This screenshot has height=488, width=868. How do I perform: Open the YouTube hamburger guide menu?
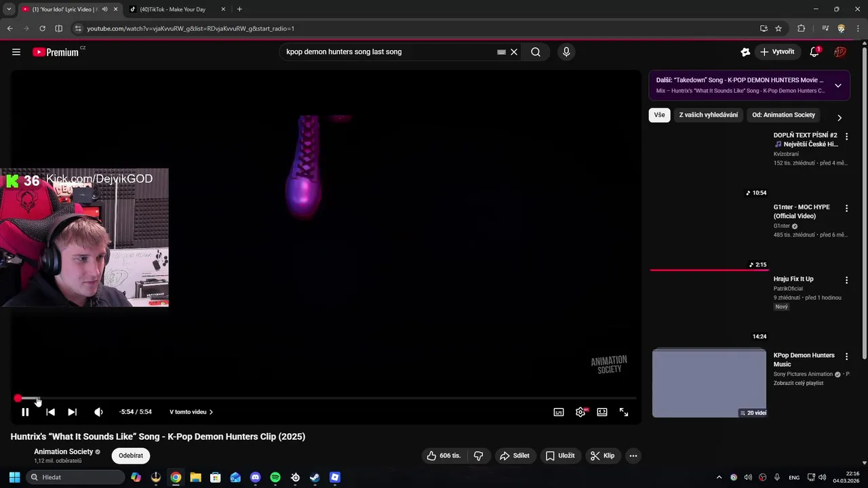16,52
